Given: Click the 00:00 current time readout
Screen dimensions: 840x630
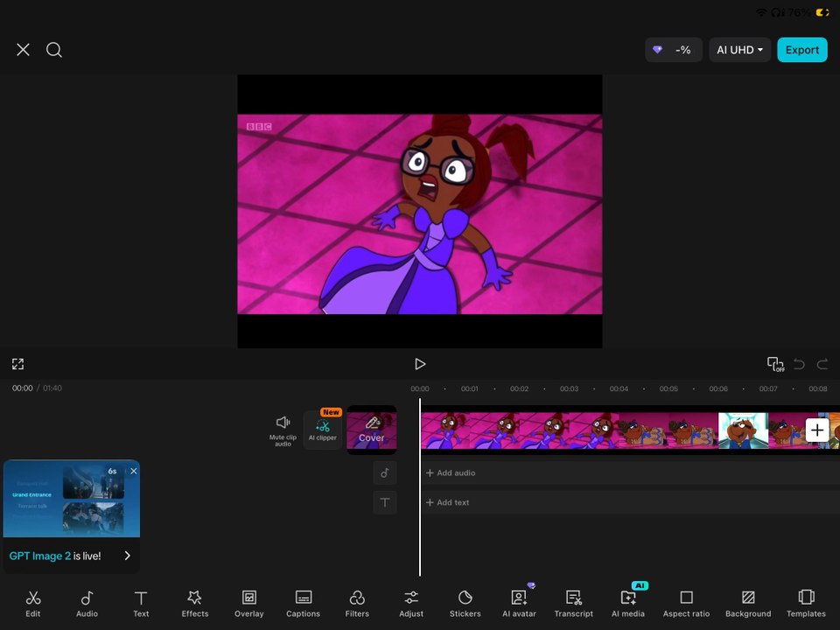Looking at the screenshot, I should tap(23, 388).
